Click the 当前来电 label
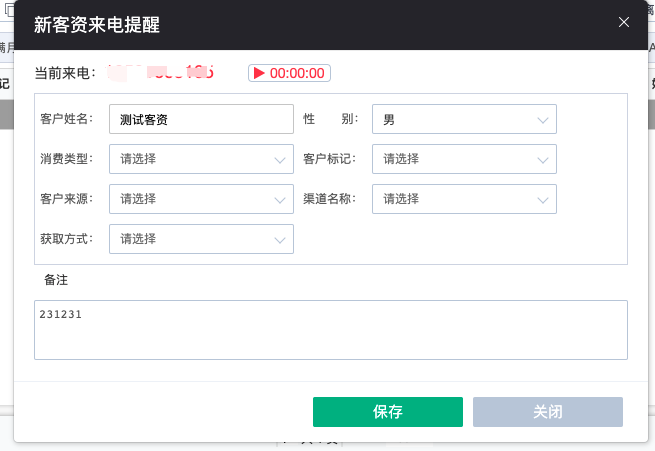This screenshot has height=451, width=655. (x=65, y=73)
